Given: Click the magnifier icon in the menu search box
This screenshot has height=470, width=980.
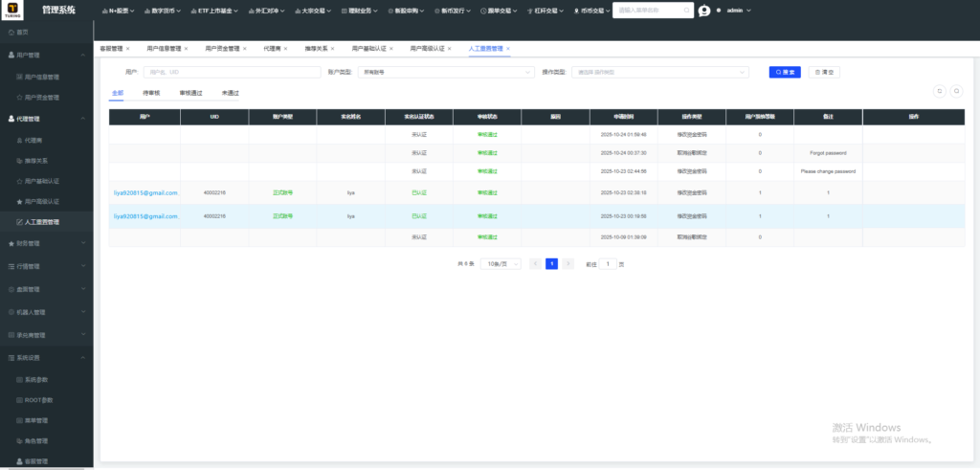Looking at the screenshot, I should point(686,11).
